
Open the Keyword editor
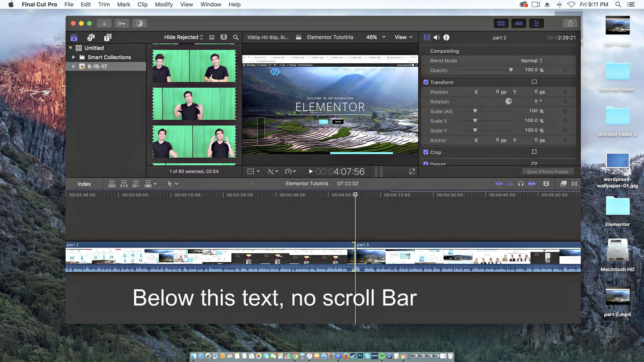(x=122, y=23)
